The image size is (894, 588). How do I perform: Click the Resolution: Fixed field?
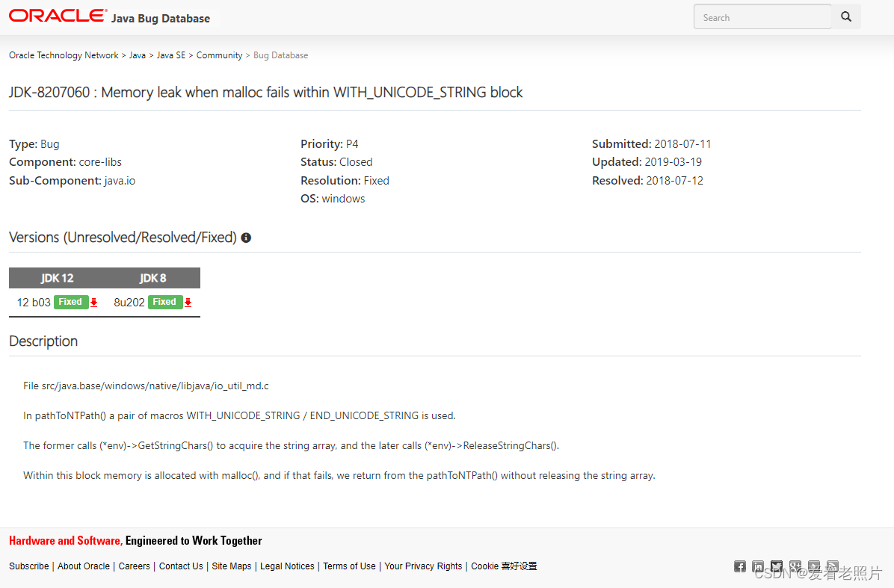345,181
